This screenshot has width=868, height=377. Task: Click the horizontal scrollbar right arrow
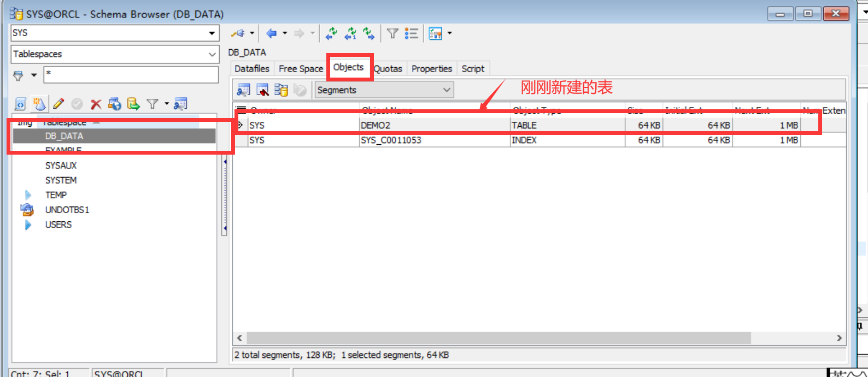tap(840, 338)
